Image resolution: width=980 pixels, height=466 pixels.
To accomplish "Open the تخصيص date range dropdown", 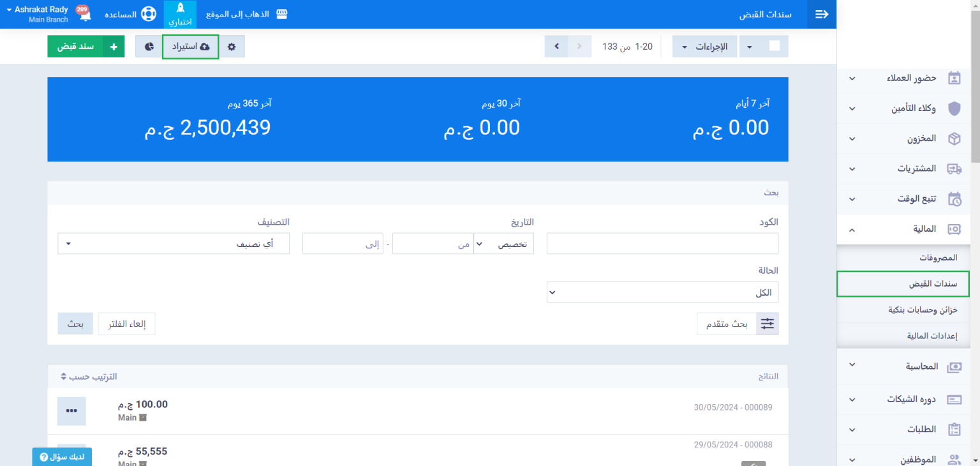I will [x=503, y=243].
